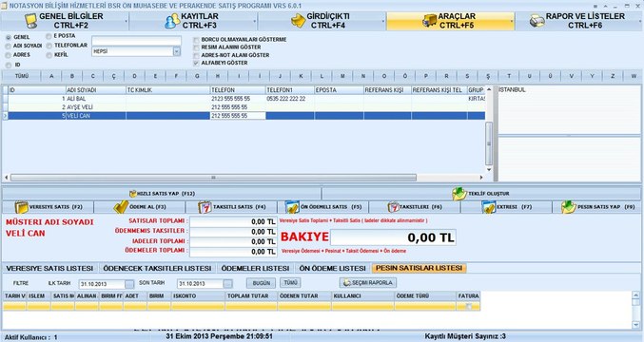Click Hızlı Satış Yap icon
The image size is (644, 342).
click(x=132, y=194)
